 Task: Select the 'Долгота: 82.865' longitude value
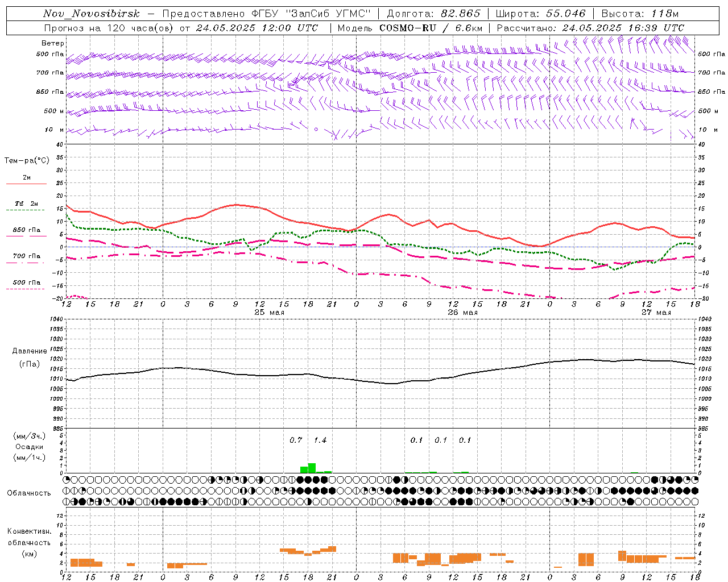pos(434,14)
